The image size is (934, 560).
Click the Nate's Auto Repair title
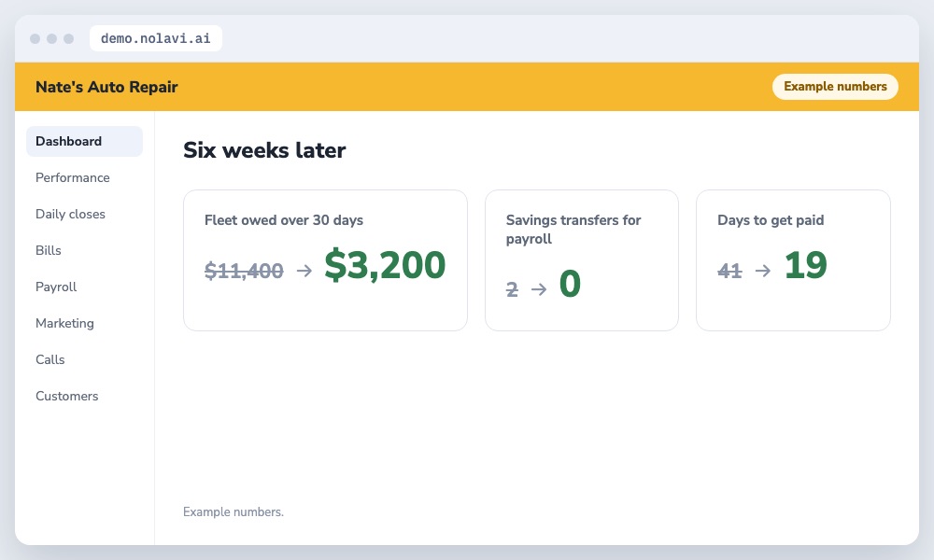click(106, 87)
